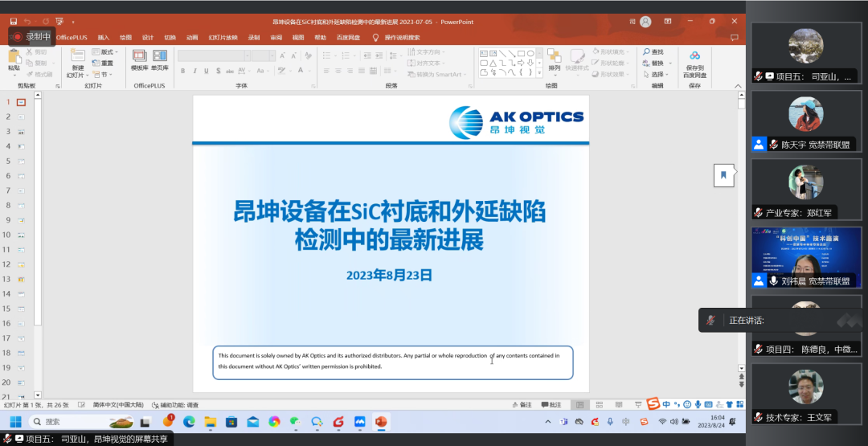Open the 动画 animations tab
The image size is (868, 446).
[192, 38]
